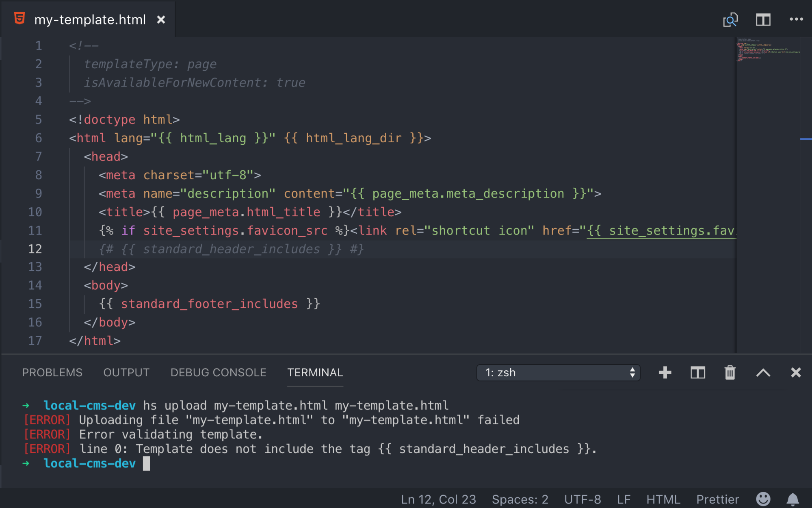Screen dimensions: 812x508
Task: Close the my-template.html tab
Action: point(161,19)
